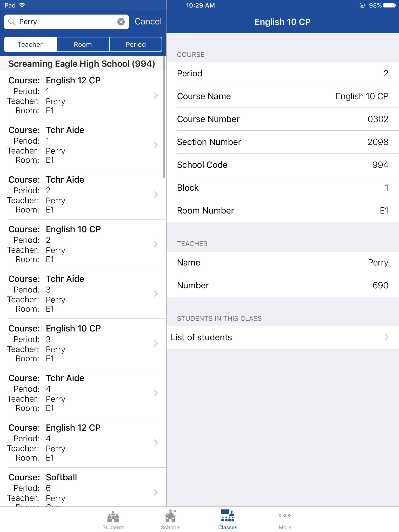The image size is (399, 532).
Task: Tap the Wi-Fi status icon
Action: (22, 5)
